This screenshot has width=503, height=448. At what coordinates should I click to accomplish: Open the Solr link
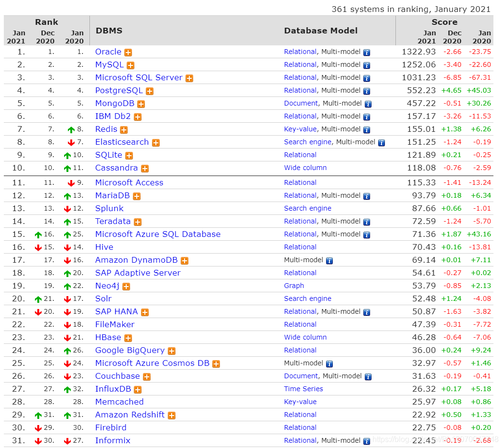click(103, 299)
